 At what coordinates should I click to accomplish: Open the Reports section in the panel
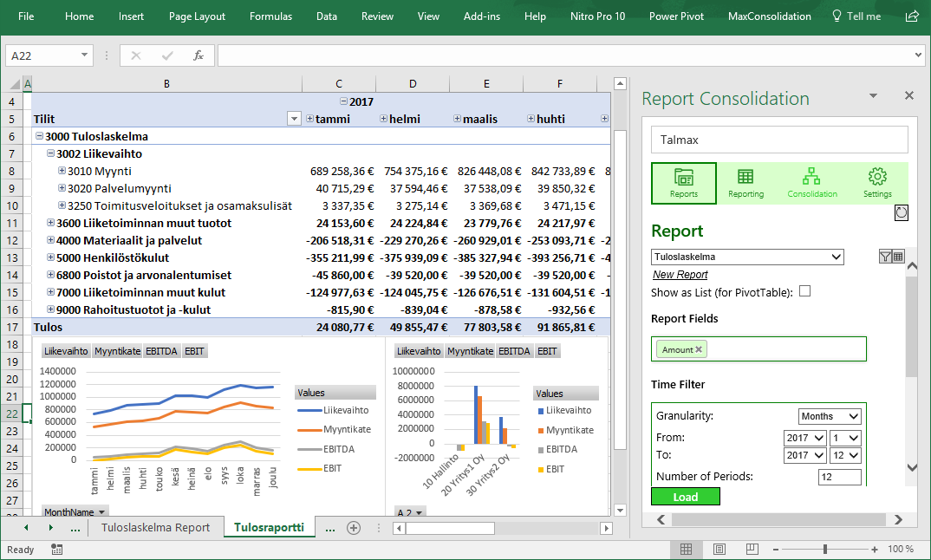pyautogui.click(x=684, y=183)
